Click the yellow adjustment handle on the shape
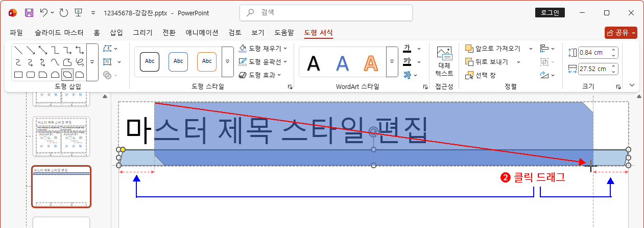Image resolution: width=644 pixels, height=228 pixels. click(123, 150)
